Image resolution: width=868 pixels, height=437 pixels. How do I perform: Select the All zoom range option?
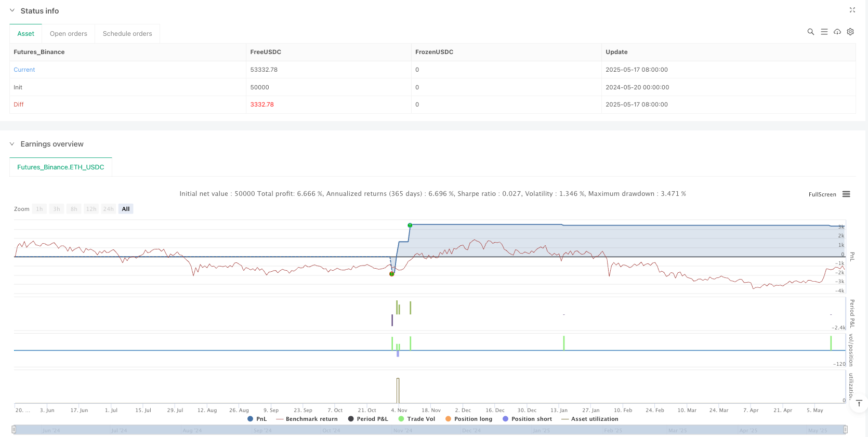[126, 209]
